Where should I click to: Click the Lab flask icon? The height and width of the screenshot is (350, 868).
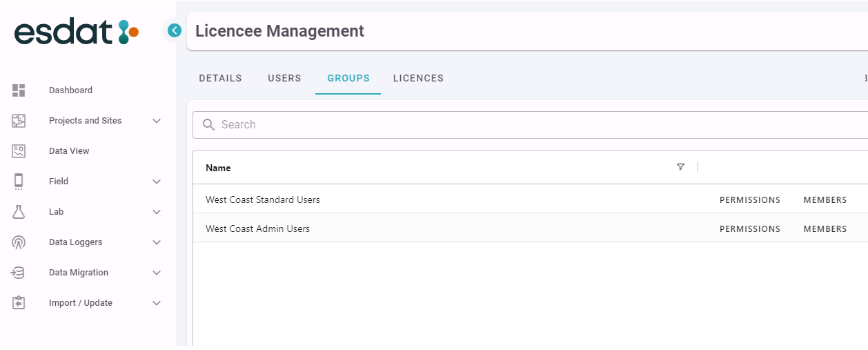pyautogui.click(x=19, y=212)
